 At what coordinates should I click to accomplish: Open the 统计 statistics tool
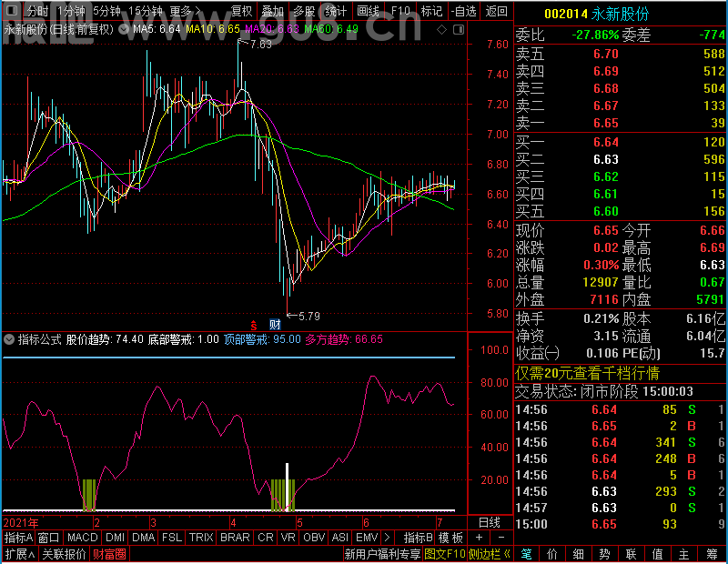[336, 11]
